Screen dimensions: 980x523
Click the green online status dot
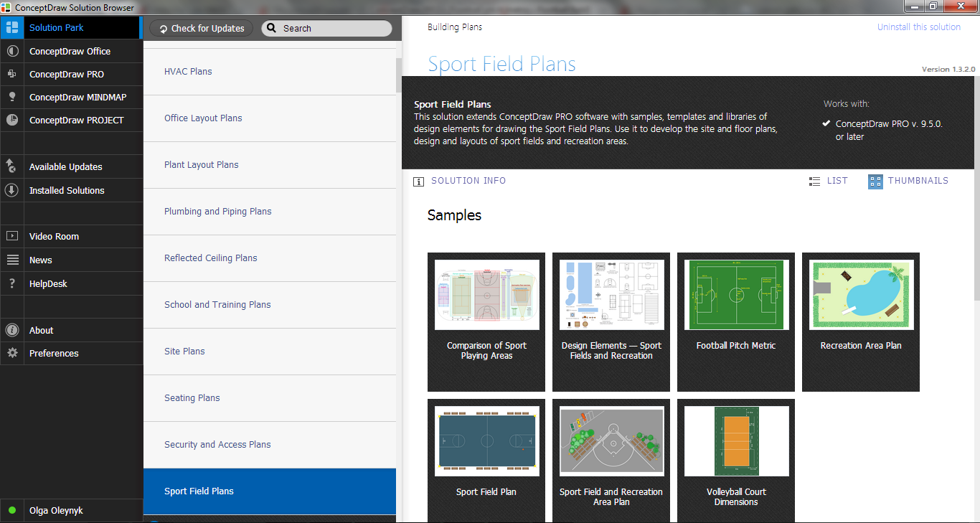tap(12, 511)
